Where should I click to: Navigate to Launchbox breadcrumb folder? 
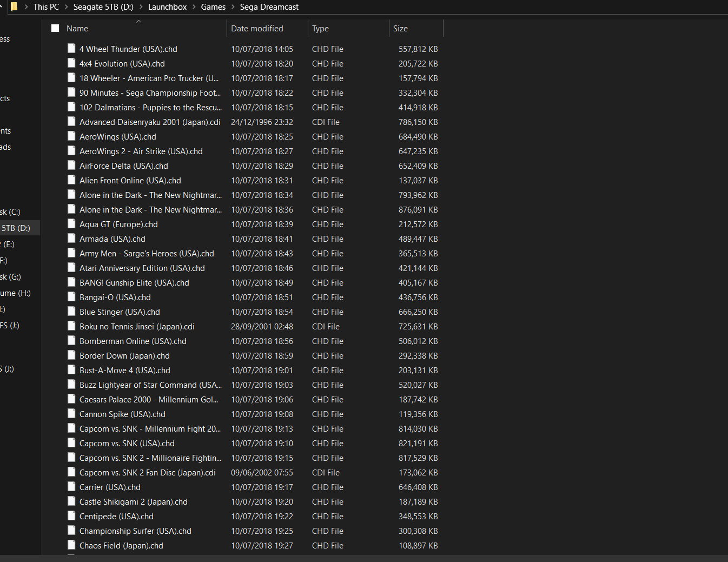pyautogui.click(x=167, y=7)
